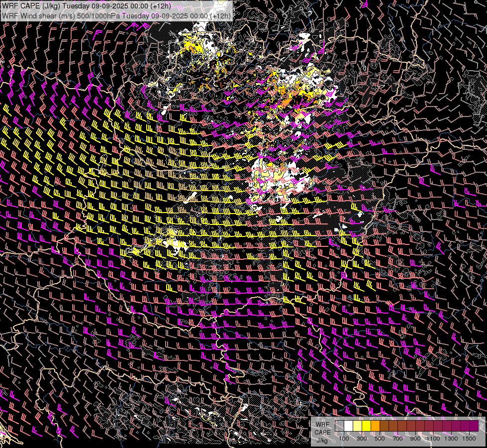The width and height of the screenshot is (487, 448).
Task: Click the first brown swatch after 500
Action: pos(384,426)
